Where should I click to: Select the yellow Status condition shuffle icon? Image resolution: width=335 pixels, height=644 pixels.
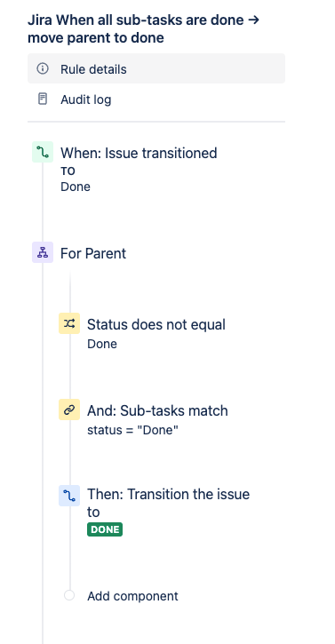(x=69, y=323)
